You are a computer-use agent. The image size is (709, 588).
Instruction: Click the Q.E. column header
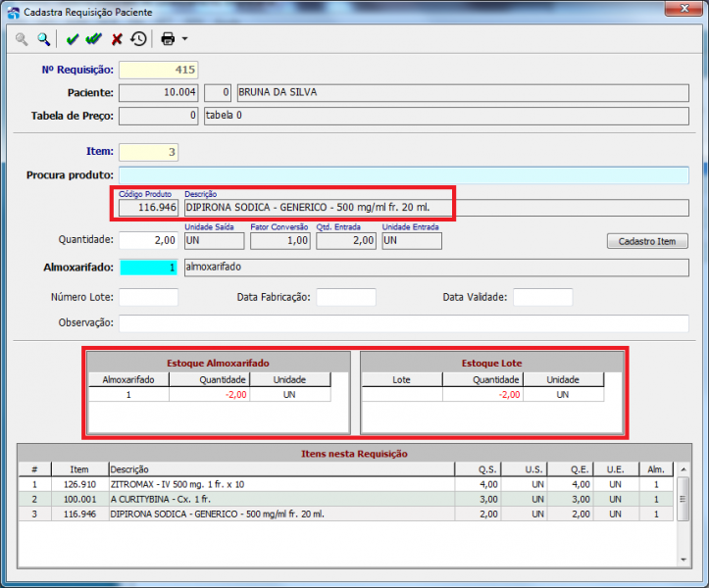(570, 469)
